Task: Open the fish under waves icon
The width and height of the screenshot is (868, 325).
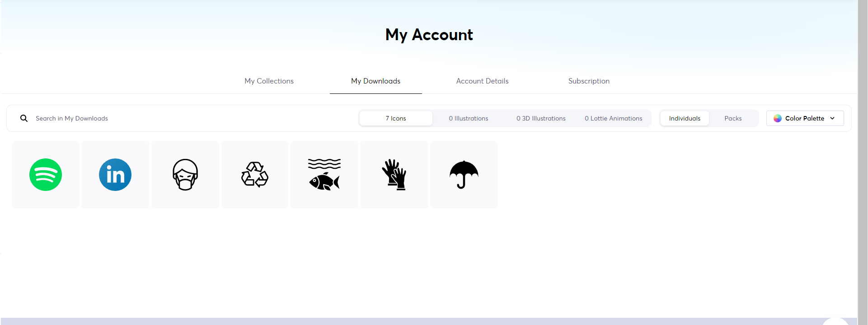Action: click(x=324, y=175)
